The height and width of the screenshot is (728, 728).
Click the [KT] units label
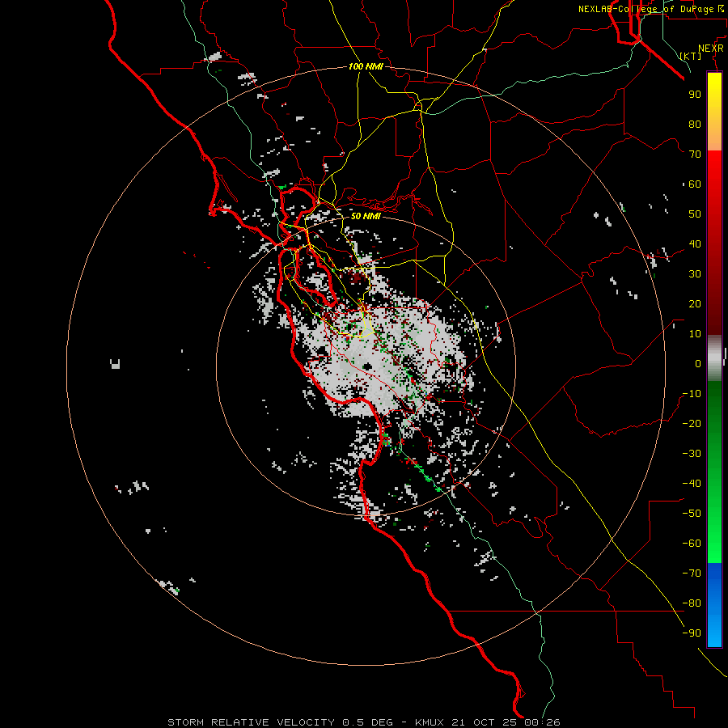(691, 56)
